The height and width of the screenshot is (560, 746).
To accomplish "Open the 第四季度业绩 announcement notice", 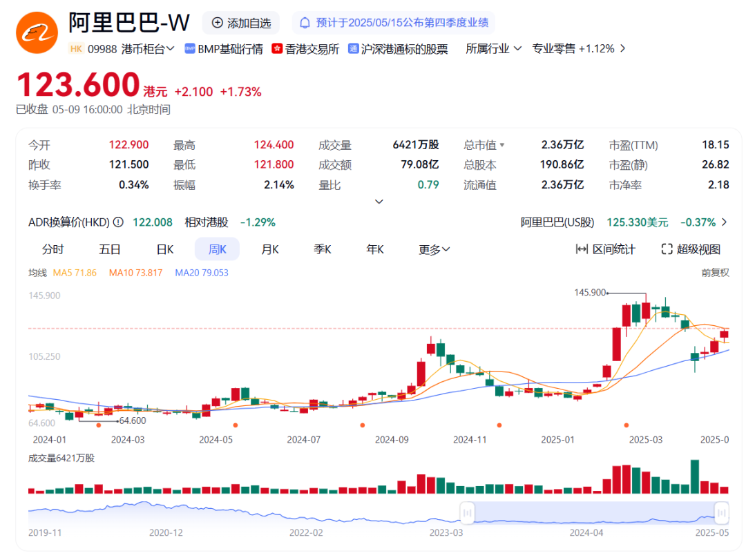I will click(394, 23).
